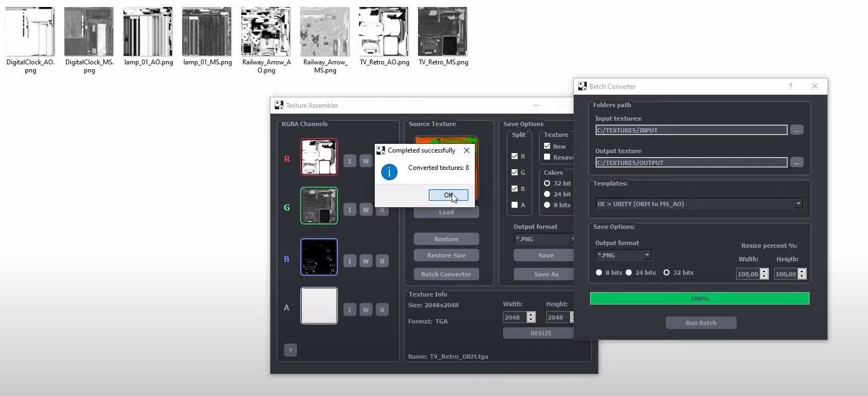Open Batch Converter from Texture Assembler
Viewport: 868px width, 396px height.
point(446,274)
